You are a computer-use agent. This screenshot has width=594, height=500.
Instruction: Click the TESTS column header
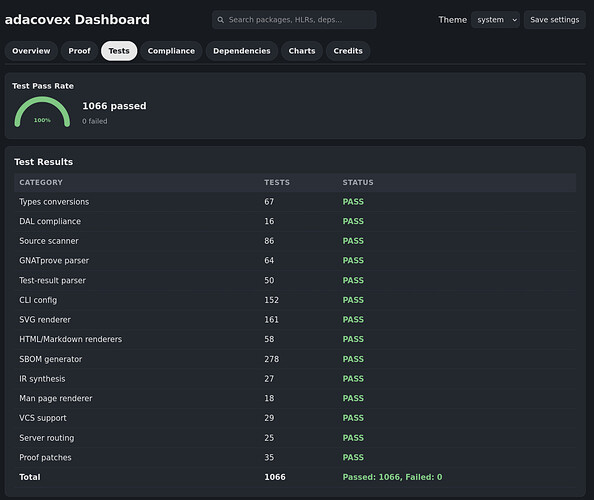[x=277, y=183]
